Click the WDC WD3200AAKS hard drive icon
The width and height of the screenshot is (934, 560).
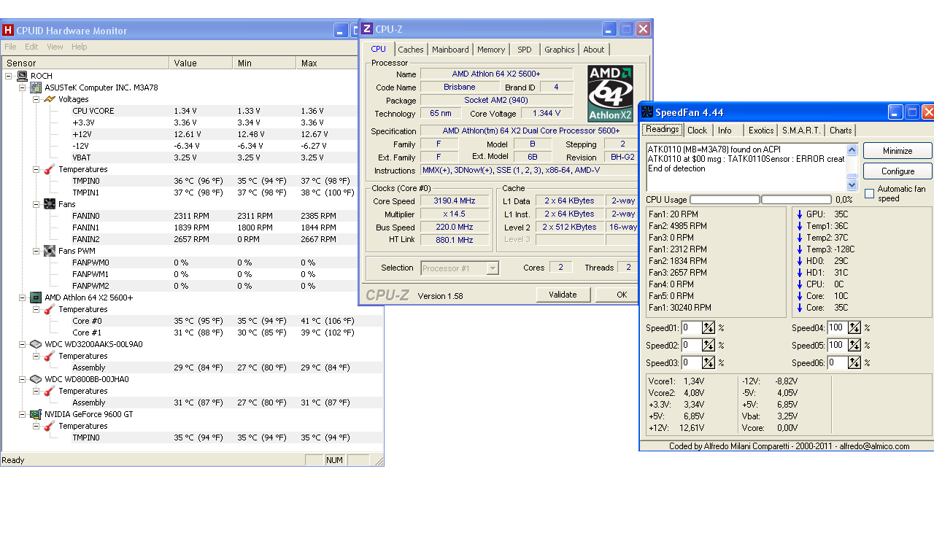36,344
